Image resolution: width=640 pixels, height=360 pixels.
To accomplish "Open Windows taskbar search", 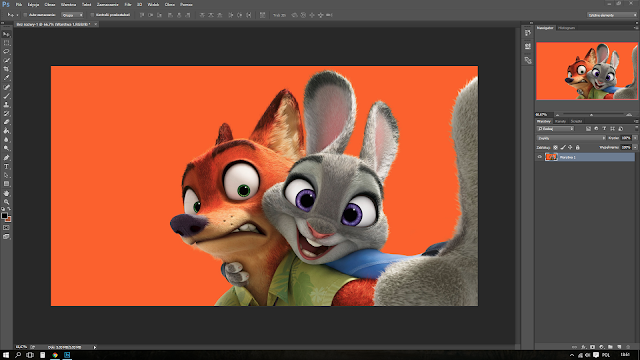I will click(x=18, y=355).
